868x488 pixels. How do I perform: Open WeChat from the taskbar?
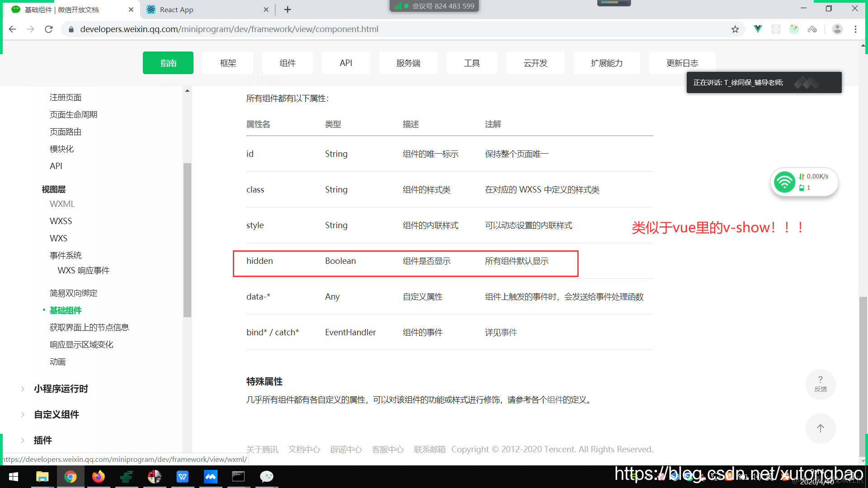click(x=267, y=477)
